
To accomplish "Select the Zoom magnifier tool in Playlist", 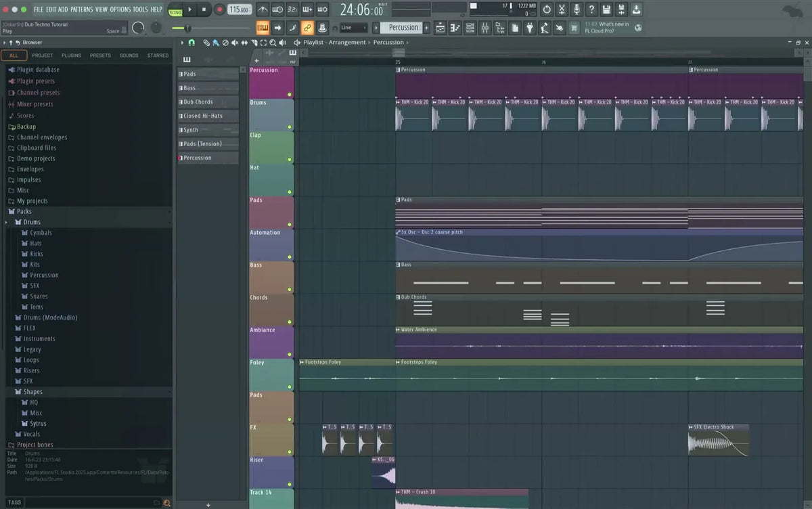I will coord(273,43).
